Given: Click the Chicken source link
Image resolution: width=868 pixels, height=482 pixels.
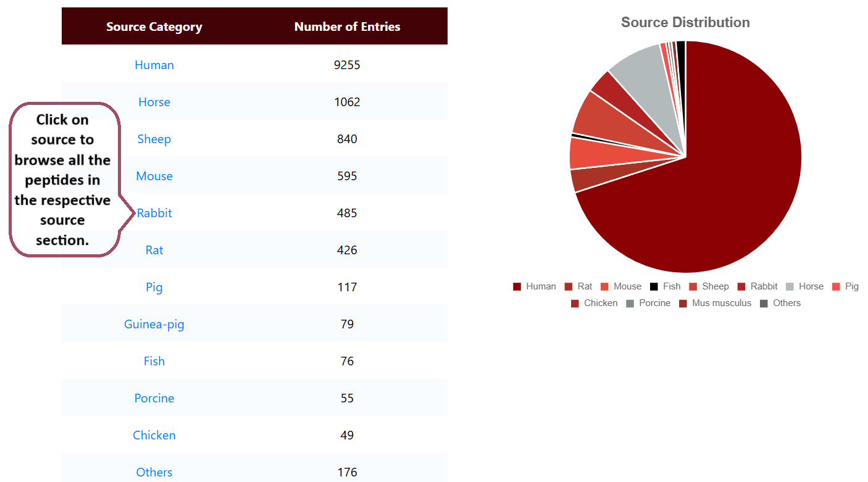Looking at the screenshot, I should pyautogui.click(x=154, y=435).
